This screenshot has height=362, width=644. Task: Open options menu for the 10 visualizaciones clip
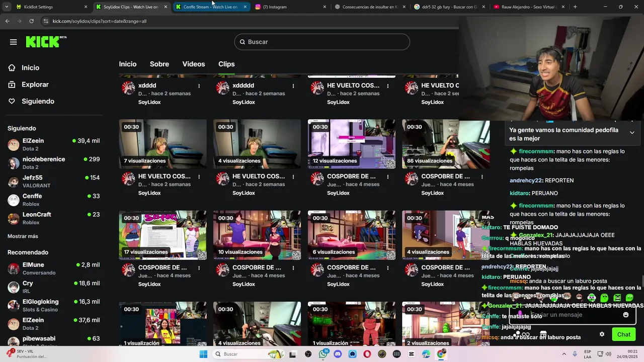coord(293,268)
